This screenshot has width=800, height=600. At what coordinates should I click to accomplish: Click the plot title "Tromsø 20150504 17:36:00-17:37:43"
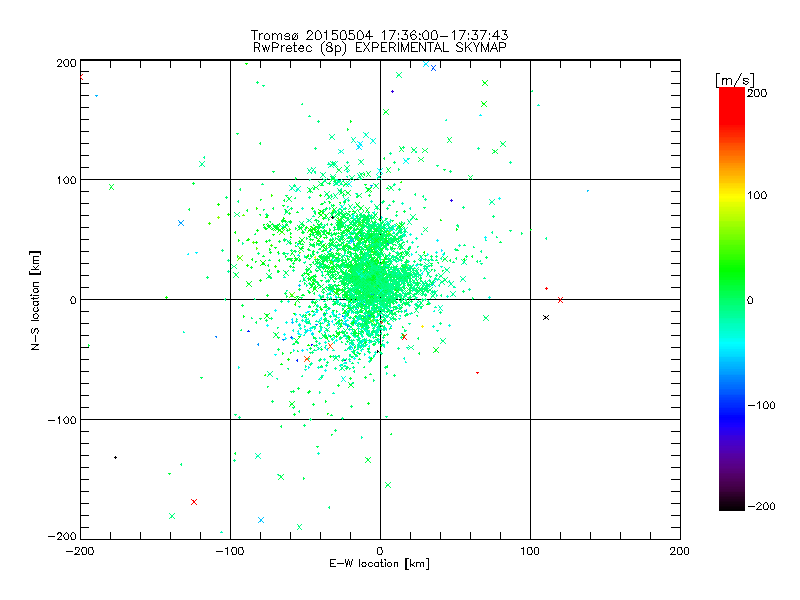[379, 35]
